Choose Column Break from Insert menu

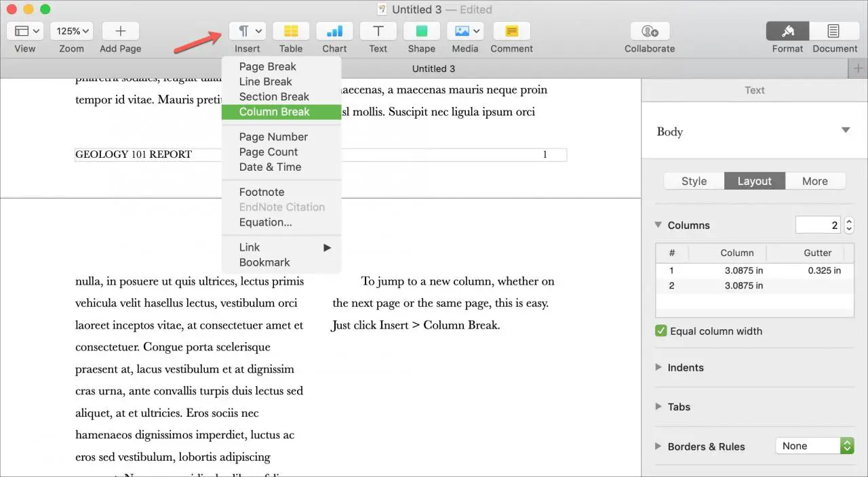[x=275, y=112]
